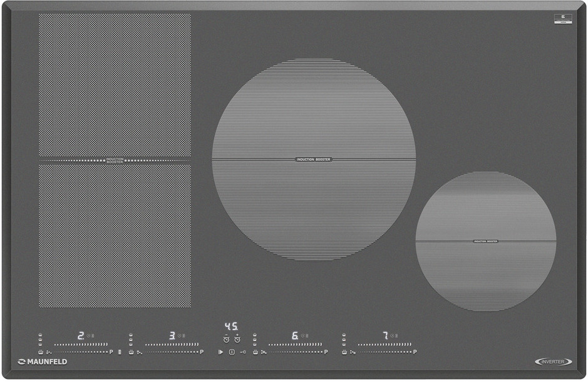The image size is (588, 384).
Task: Tap zone-position dots icon for the 7 zone
Action: click(x=353, y=352)
